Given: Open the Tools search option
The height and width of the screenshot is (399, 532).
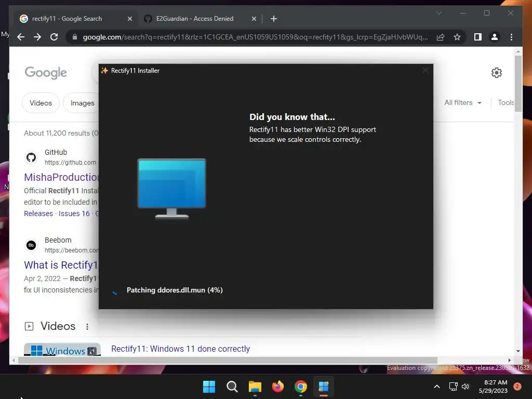Looking at the screenshot, I should coord(506,102).
